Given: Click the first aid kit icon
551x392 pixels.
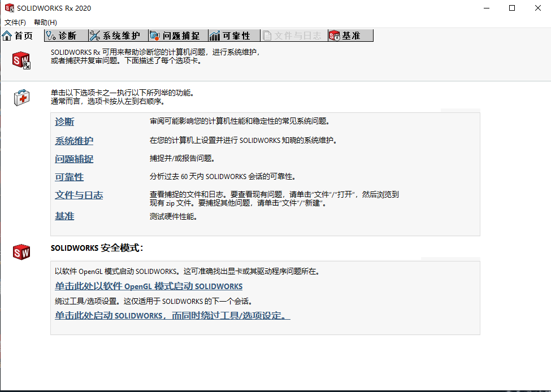Looking at the screenshot, I should pos(22,97).
